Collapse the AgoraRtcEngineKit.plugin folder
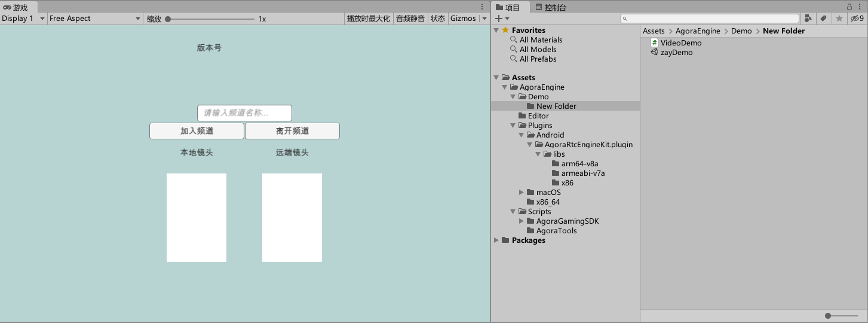Screen dimensions: 868x323 (529, 144)
